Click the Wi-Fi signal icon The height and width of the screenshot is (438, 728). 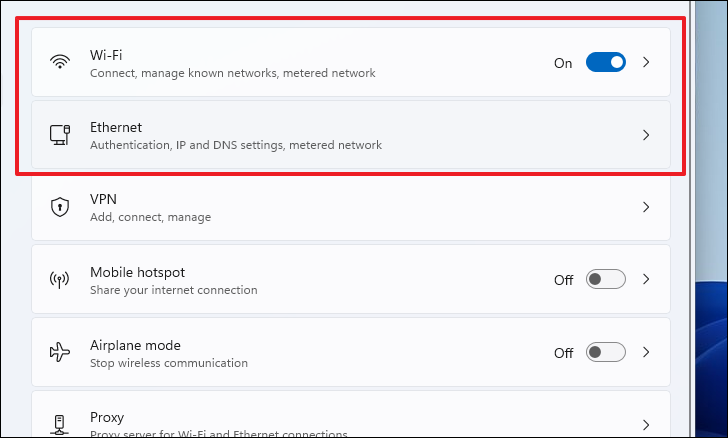coord(60,62)
